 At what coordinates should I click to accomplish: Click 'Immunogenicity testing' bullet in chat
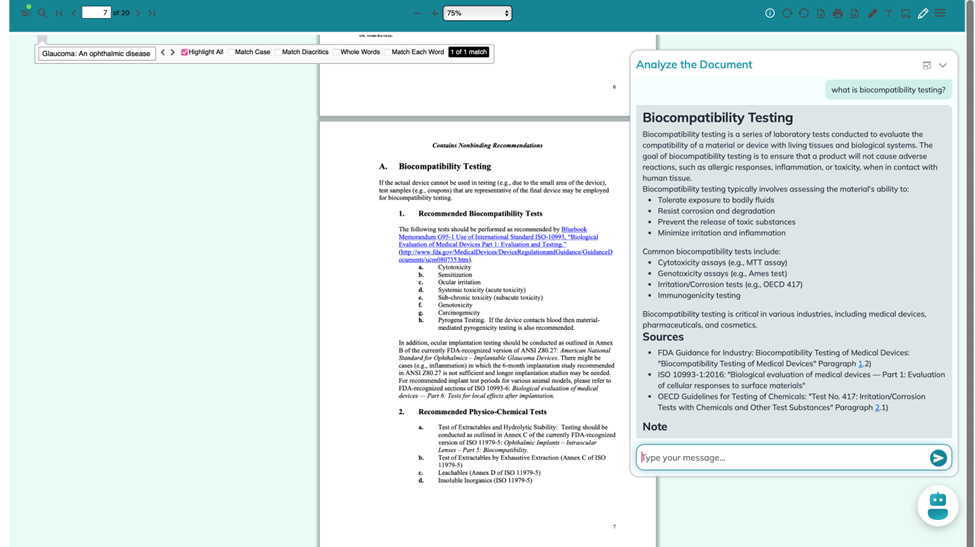coord(699,296)
